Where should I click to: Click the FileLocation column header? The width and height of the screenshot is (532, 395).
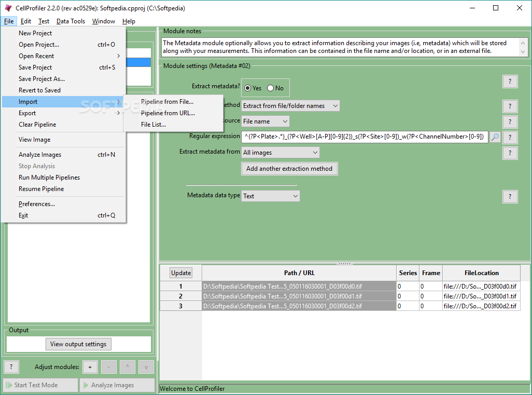pyautogui.click(x=482, y=273)
